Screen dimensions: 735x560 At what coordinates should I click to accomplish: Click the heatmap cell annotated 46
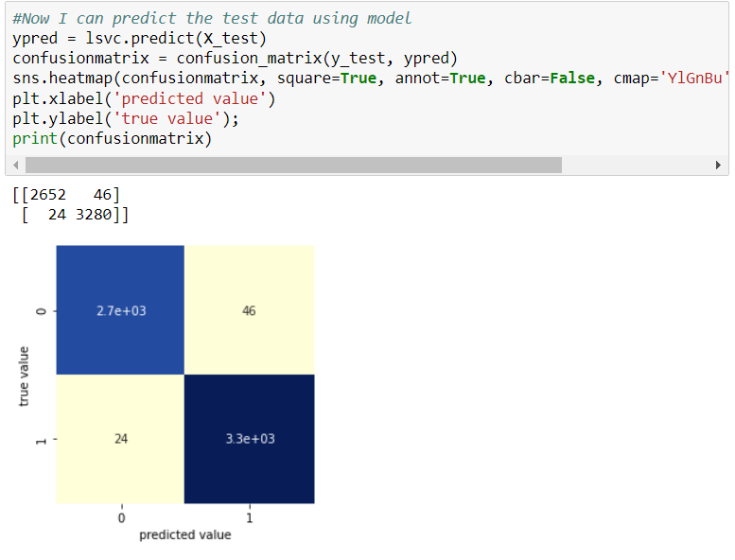[x=250, y=309]
